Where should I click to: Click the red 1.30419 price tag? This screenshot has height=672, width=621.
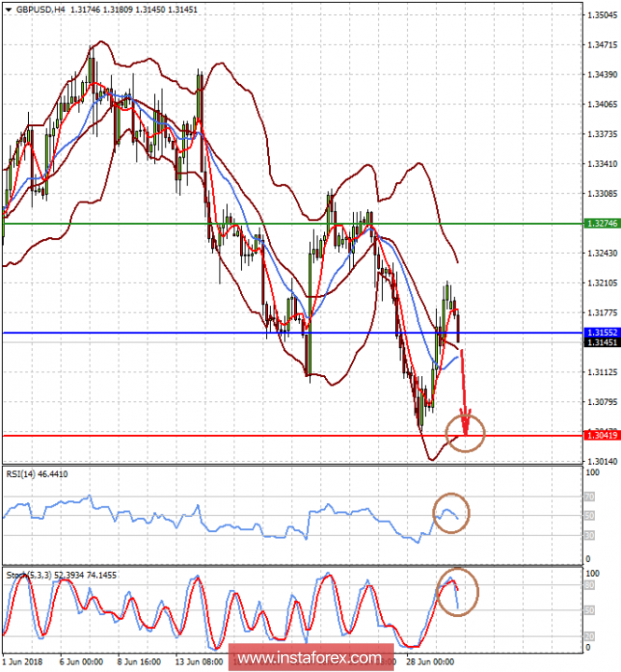coord(602,435)
